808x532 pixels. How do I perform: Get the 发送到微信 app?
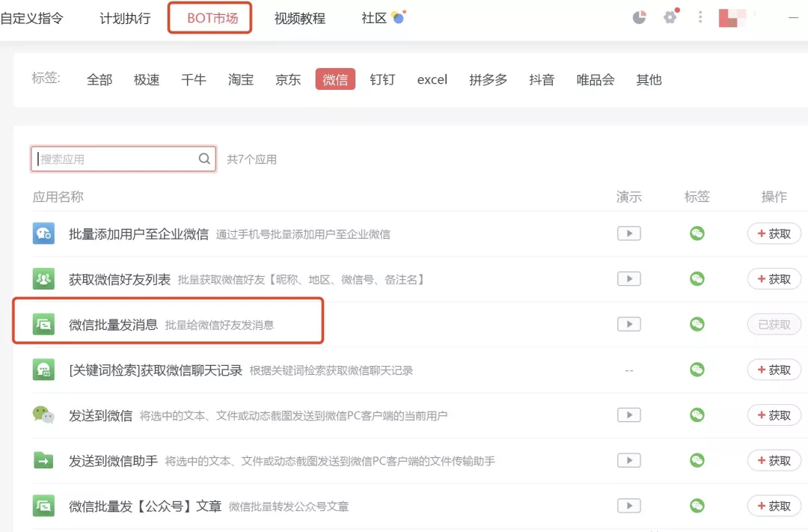774,415
